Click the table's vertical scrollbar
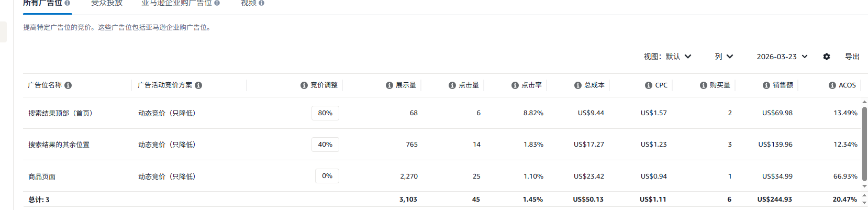868x210 pixels. [x=864, y=144]
